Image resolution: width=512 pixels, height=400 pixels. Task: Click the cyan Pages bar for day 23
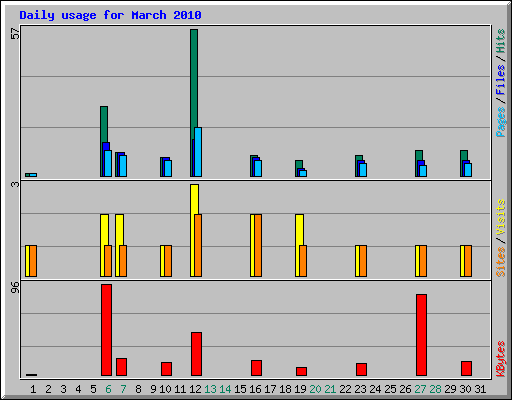click(363, 170)
